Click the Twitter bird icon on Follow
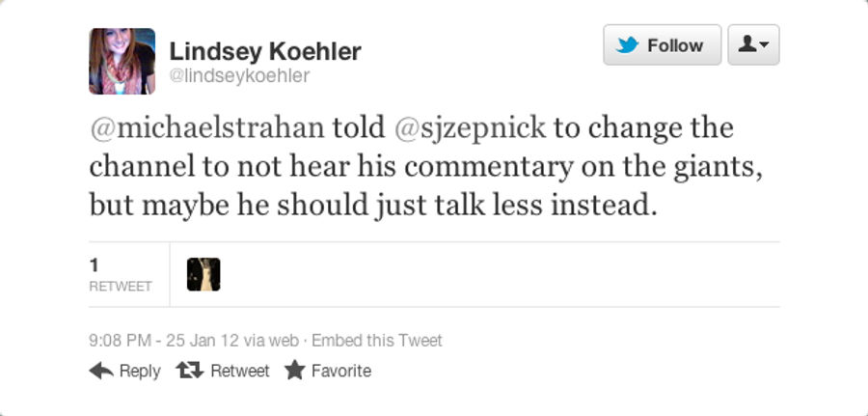This screenshot has height=416, width=868. pos(627,44)
